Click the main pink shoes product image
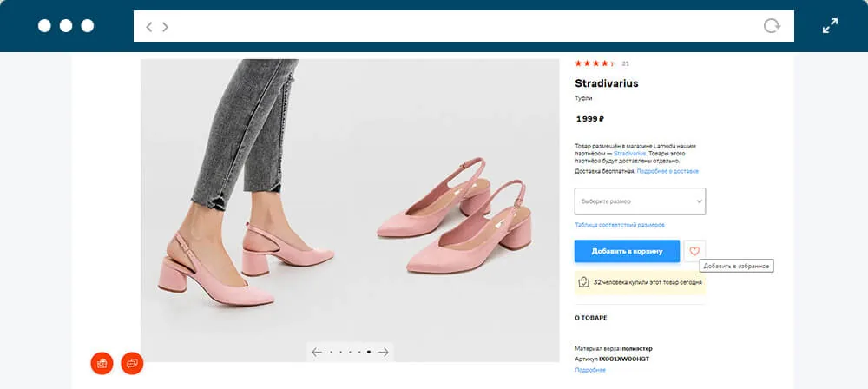The width and height of the screenshot is (868, 389). tap(350, 211)
